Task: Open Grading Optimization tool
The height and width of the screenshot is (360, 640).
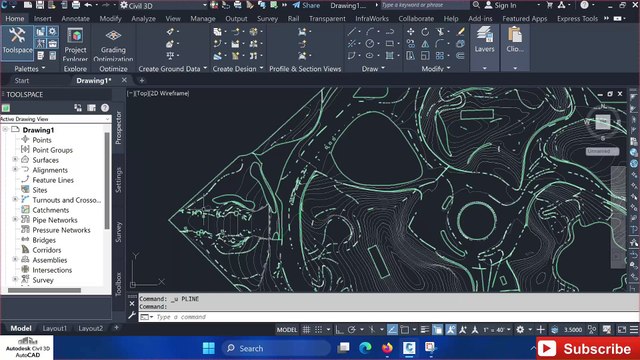Action: coord(113,44)
